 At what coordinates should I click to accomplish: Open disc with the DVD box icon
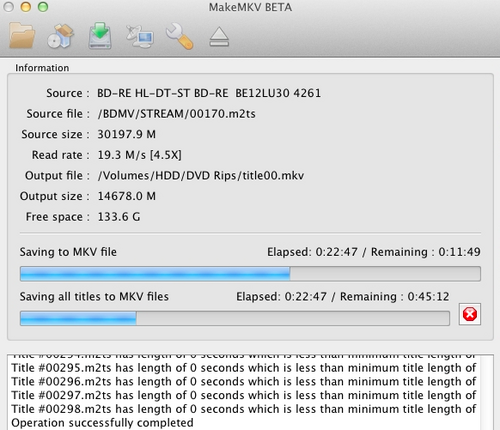click(60, 36)
